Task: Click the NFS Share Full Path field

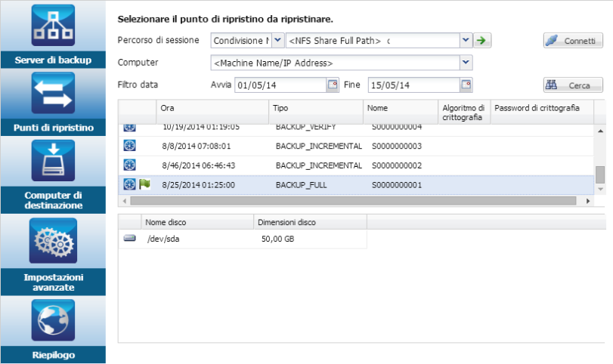Action: pos(373,41)
